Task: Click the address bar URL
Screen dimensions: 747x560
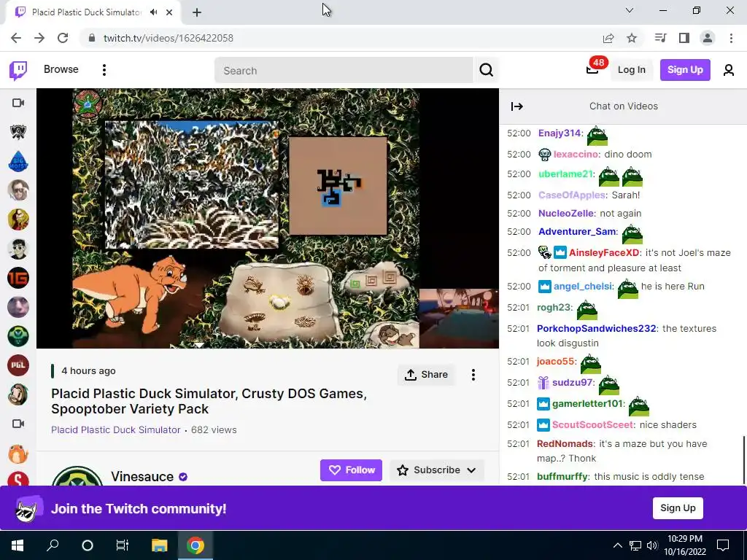Action: [169, 38]
